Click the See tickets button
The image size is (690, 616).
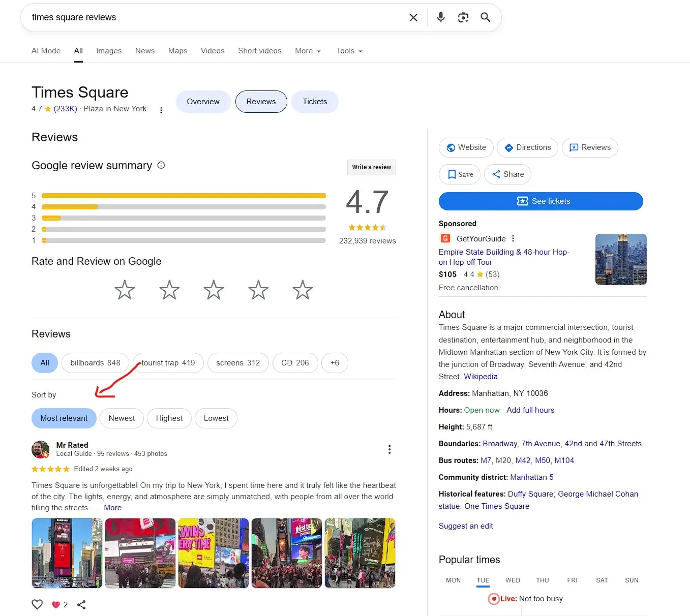pos(541,201)
